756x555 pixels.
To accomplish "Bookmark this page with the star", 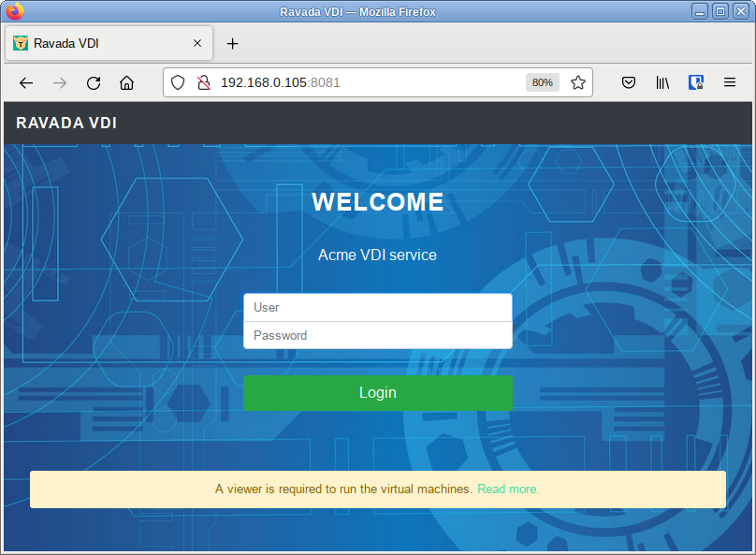I will click(578, 83).
